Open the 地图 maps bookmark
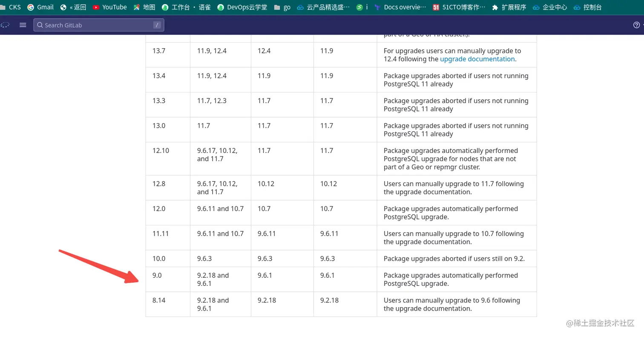The image size is (644, 337). pos(144,7)
